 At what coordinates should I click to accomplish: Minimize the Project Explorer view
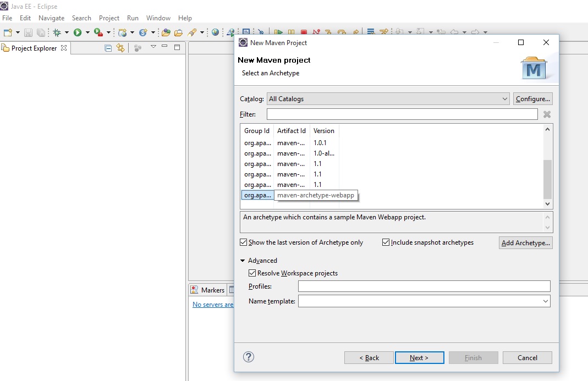tap(164, 47)
